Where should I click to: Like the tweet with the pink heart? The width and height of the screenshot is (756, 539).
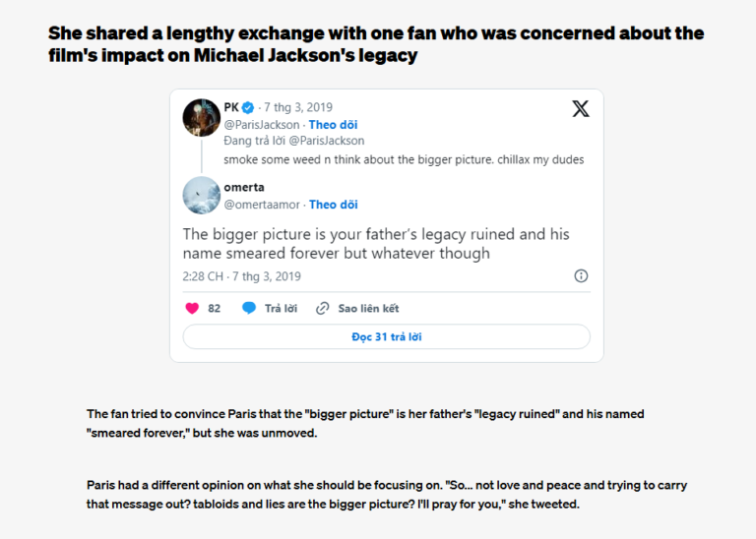click(x=192, y=308)
